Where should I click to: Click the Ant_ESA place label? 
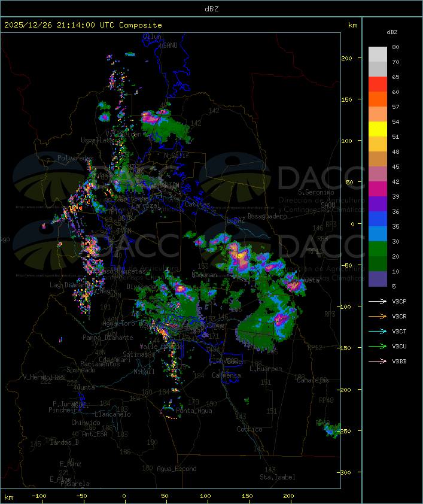pos(95,434)
